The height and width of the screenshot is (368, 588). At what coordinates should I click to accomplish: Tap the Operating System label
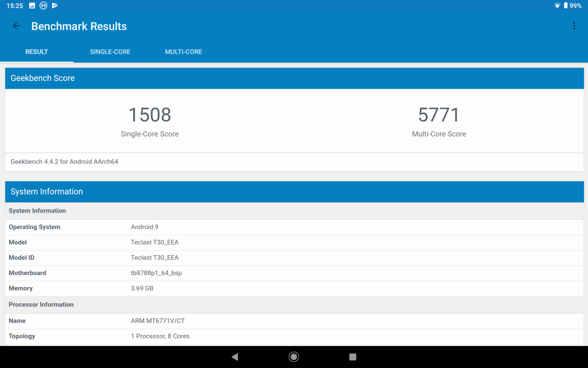coord(34,227)
